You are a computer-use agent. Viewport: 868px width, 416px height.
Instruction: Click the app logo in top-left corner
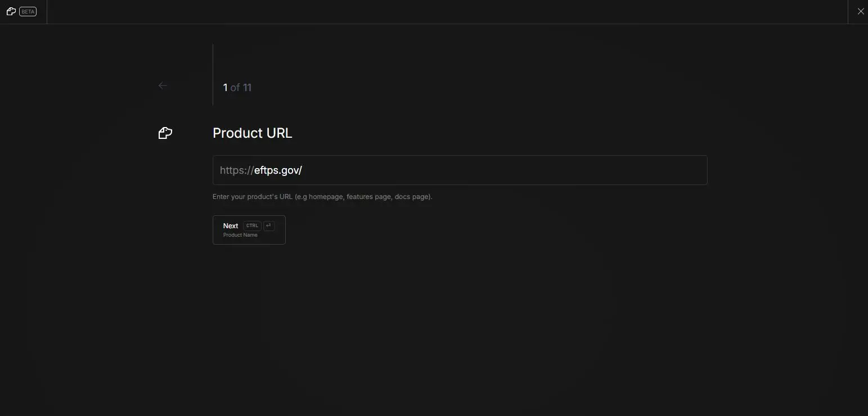pos(11,11)
